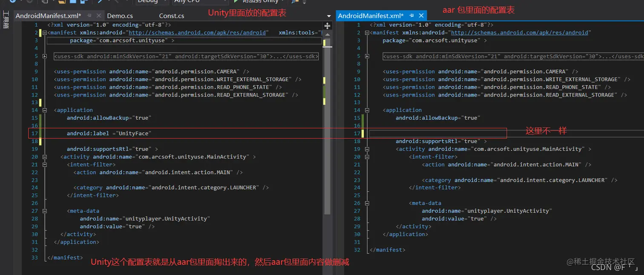Screen dimensions: 644x275
Task: Close the right-pane AndroidManifest.xml tab
Action: click(x=421, y=16)
